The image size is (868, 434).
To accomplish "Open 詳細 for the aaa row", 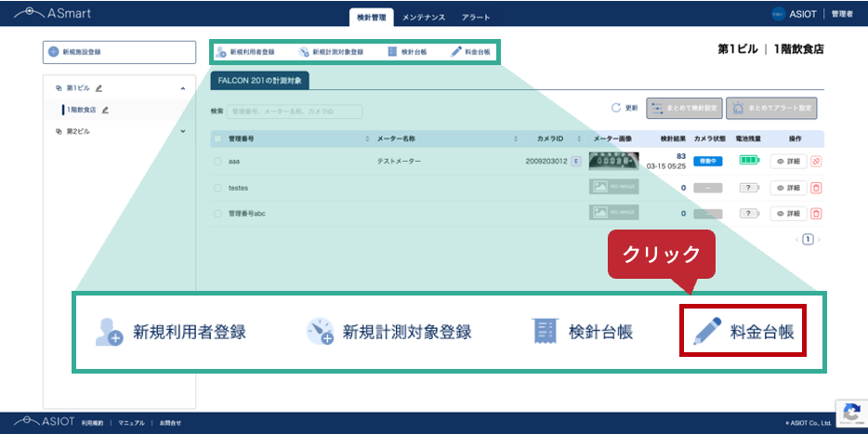I will [788, 161].
